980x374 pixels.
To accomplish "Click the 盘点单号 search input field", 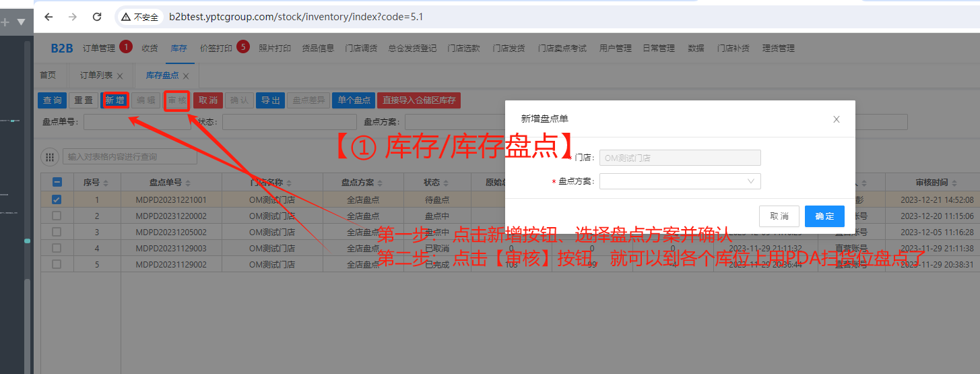I will (x=135, y=122).
